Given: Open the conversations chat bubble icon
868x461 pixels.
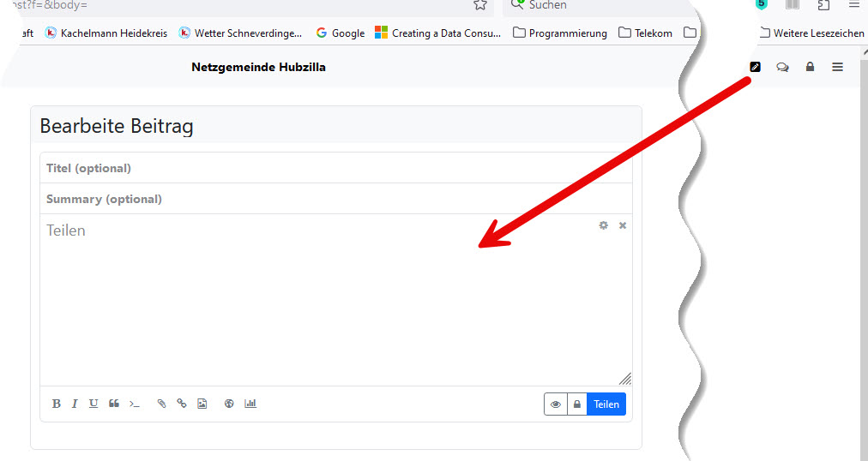Looking at the screenshot, I should click(782, 68).
